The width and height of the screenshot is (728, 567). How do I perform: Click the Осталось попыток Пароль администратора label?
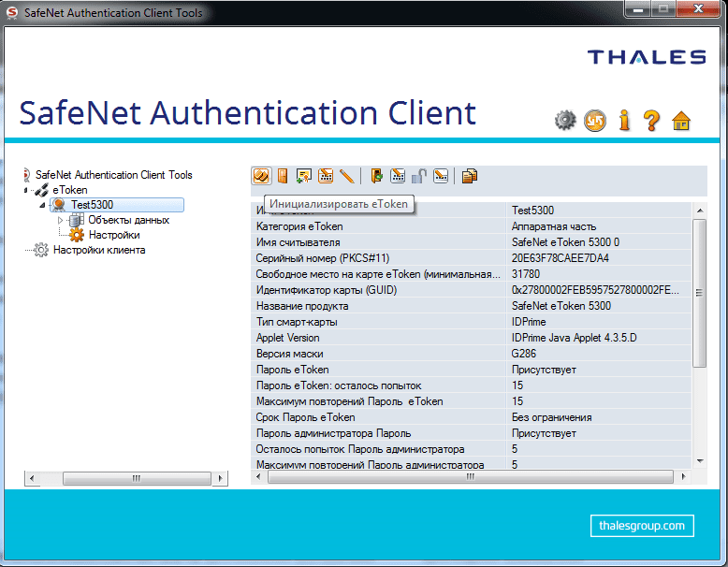(360, 449)
